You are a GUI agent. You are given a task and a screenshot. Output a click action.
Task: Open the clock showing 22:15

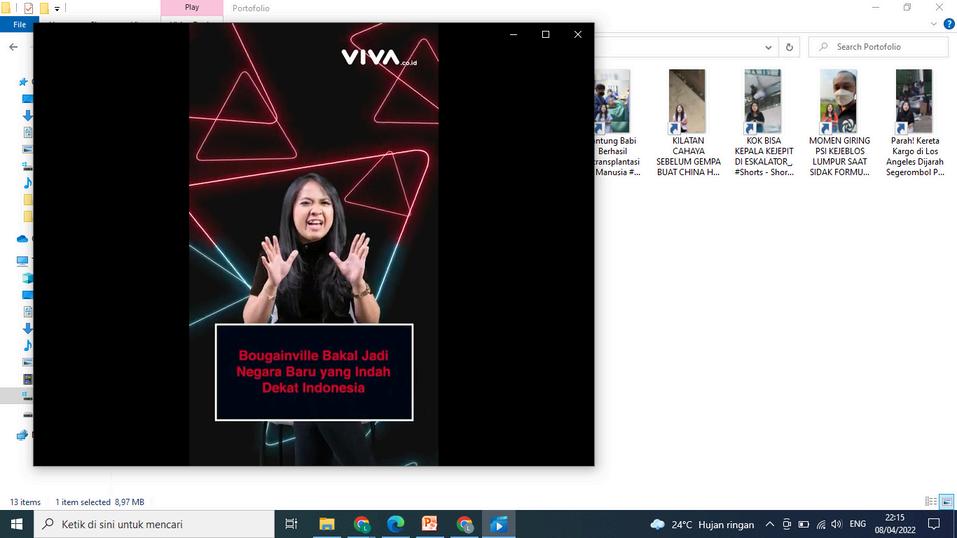coord(895,524)
